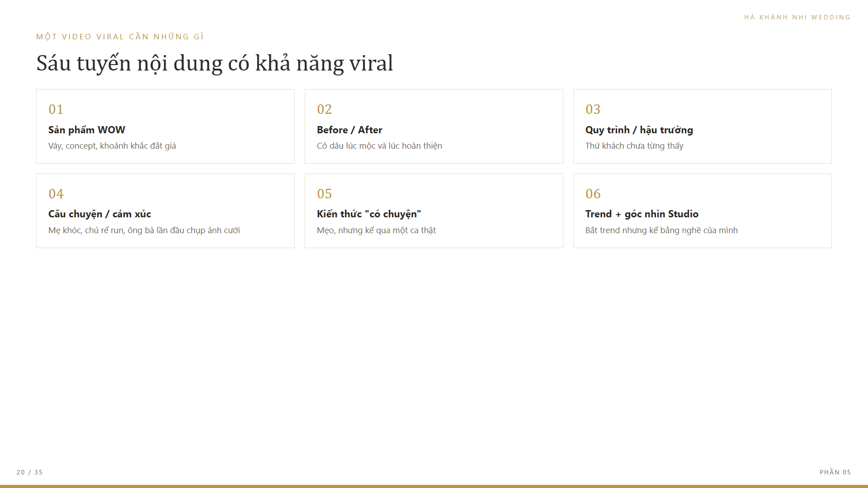Click the number 05 label
Screen dimensions: 868x488
325,194
